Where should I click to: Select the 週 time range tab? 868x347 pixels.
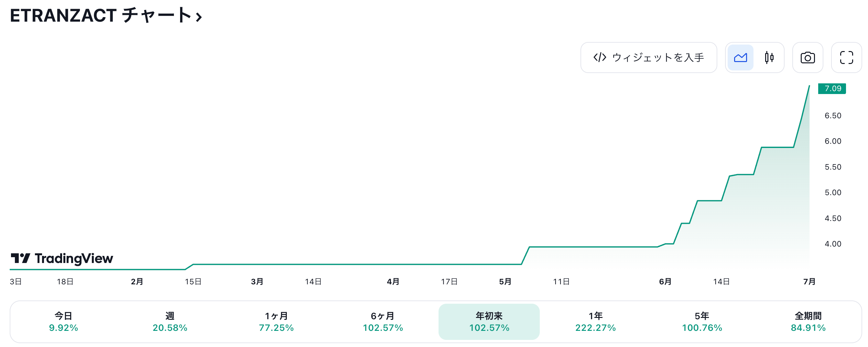pos(170,322)
